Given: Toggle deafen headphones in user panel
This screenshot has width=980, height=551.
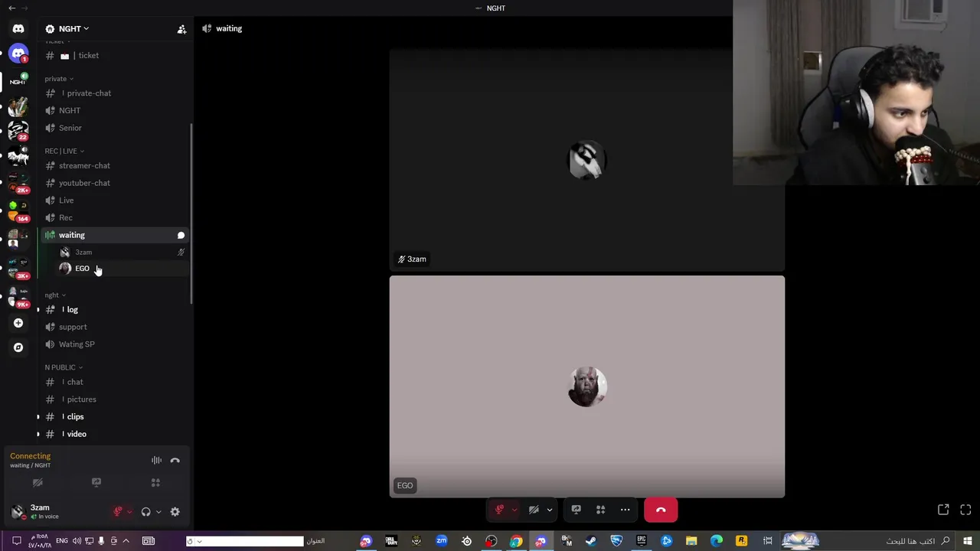Looking at the screenshot, I should tap(146, 512).
